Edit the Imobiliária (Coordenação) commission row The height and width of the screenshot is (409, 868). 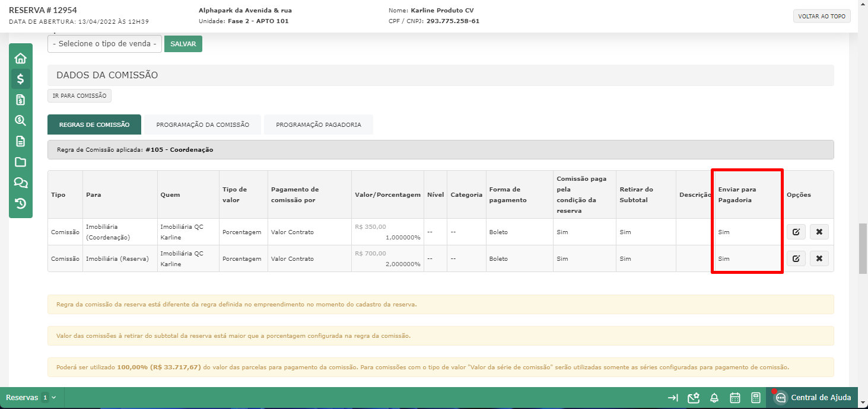pyautogui.click(x=796, y=232)
